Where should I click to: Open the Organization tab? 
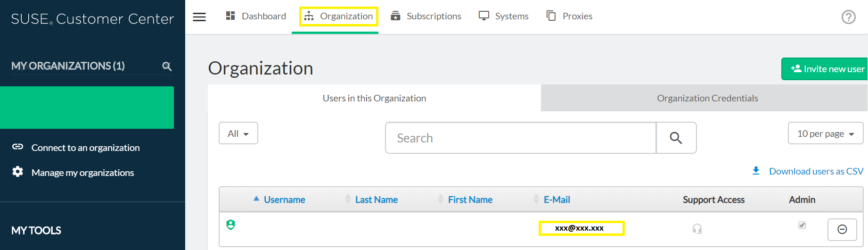pos(338,16)
